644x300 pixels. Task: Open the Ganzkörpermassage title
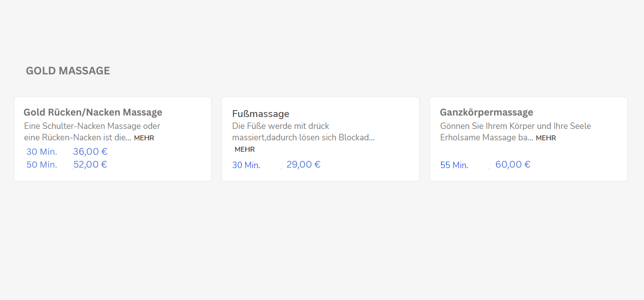[x=486, y=113]
